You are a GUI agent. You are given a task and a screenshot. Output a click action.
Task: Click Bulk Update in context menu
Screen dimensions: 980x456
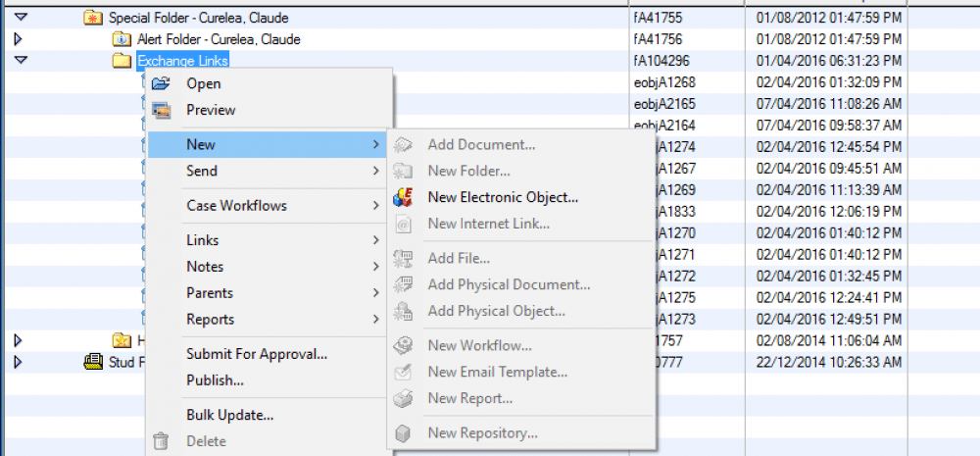(x=229, y=415)
